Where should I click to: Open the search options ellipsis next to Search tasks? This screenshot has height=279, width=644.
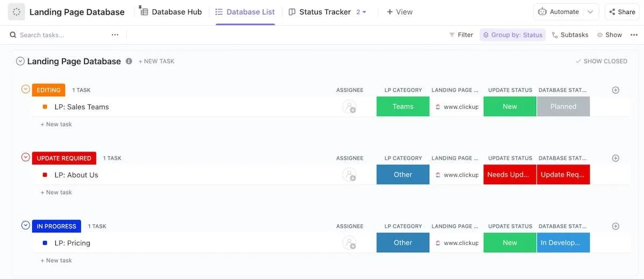tap(115, 35)
